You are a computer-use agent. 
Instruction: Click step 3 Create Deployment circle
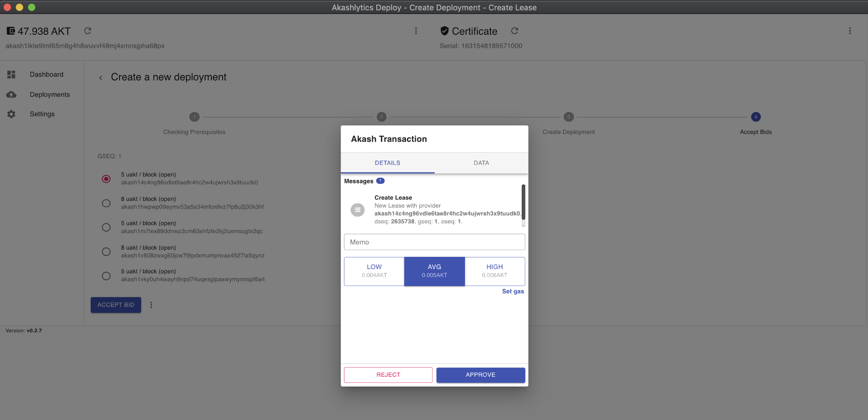[569, 117]
